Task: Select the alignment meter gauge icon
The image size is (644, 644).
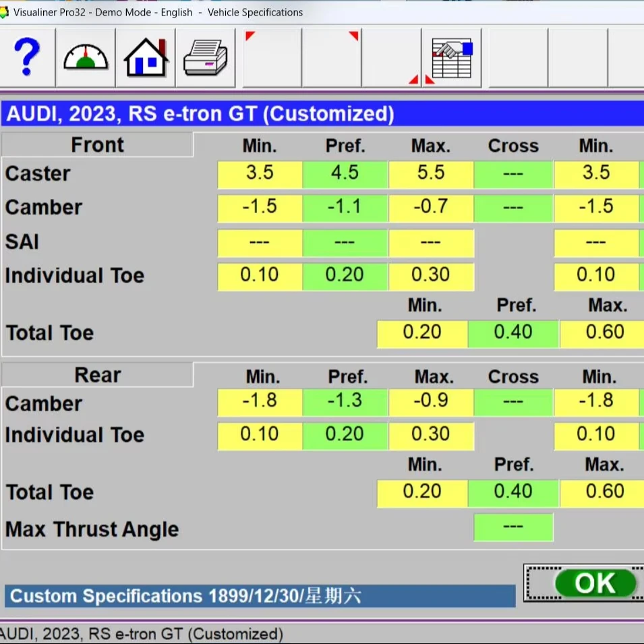Action: (85, 57)
